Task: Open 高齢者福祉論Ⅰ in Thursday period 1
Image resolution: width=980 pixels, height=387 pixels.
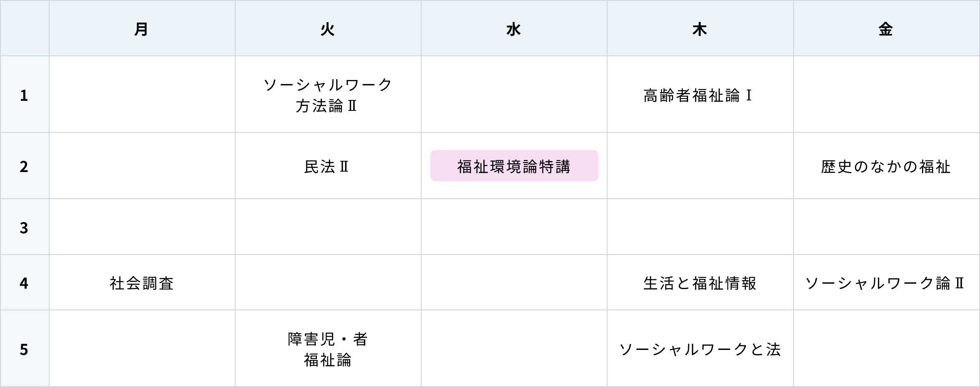Action: pyautogui.click(x=699, y=95)
